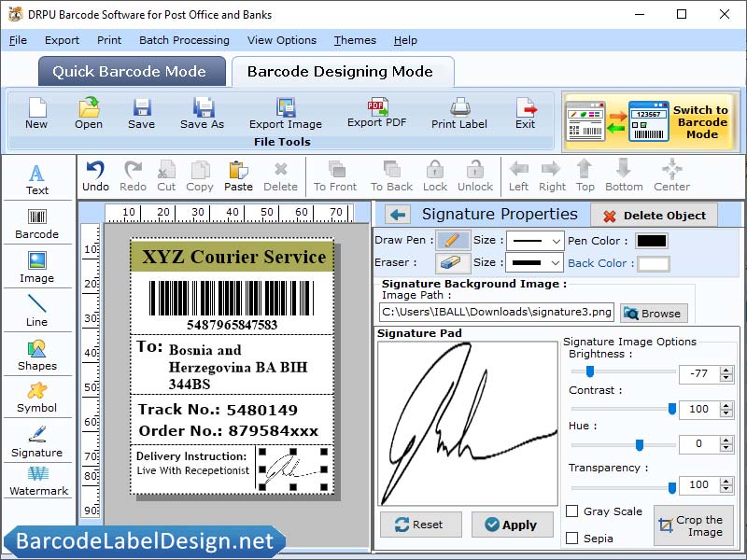747x560 pixels.
Task: Open the Draw Pen Size dropdown
Action: coord(535,240)
